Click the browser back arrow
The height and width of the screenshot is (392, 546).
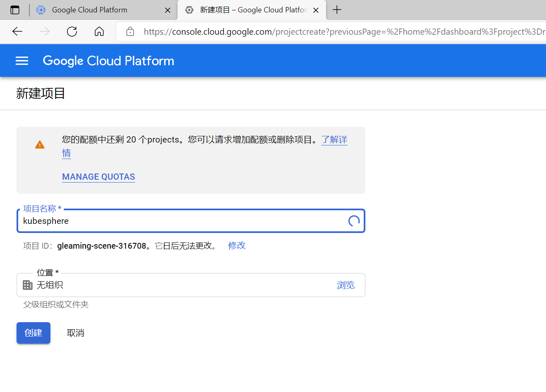point(17,31)
